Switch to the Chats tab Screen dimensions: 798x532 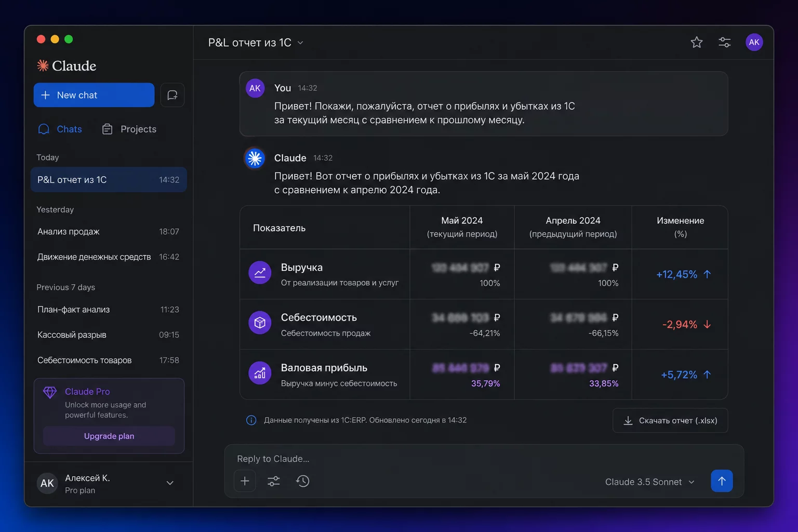(x=60, y=129)
